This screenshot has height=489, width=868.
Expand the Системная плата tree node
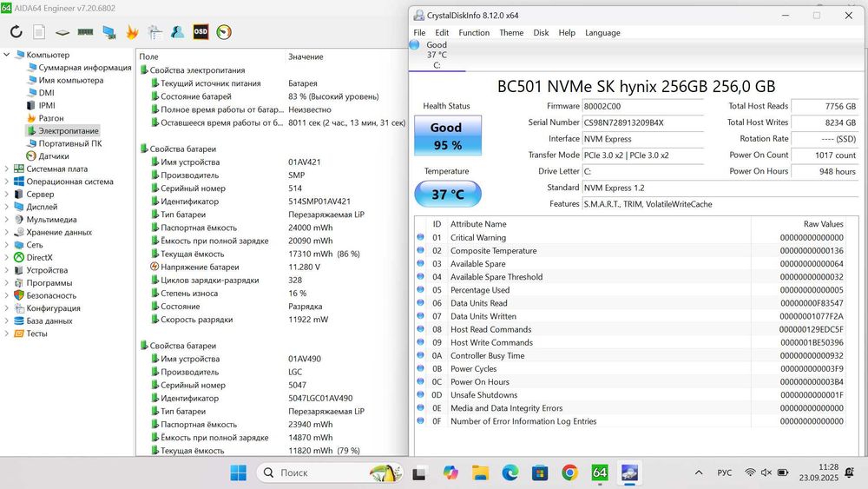pyautogui.click(x=8, y=169)
